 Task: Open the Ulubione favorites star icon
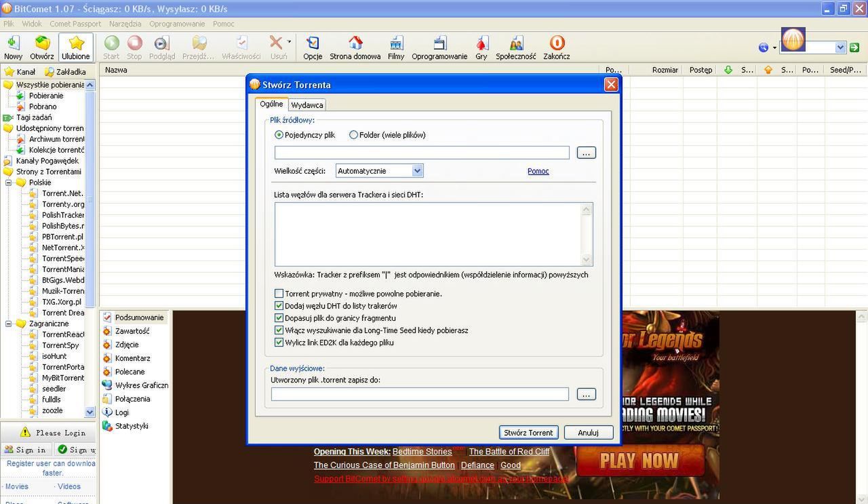(76, 47)
